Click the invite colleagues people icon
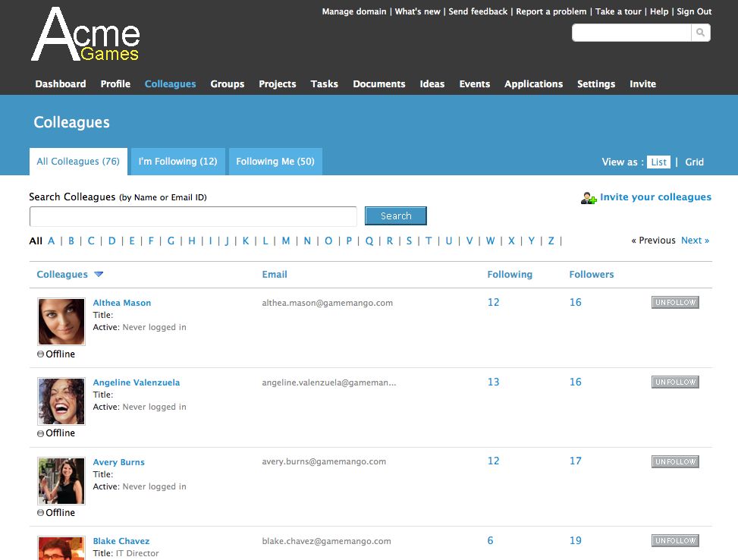 (589, 198)
